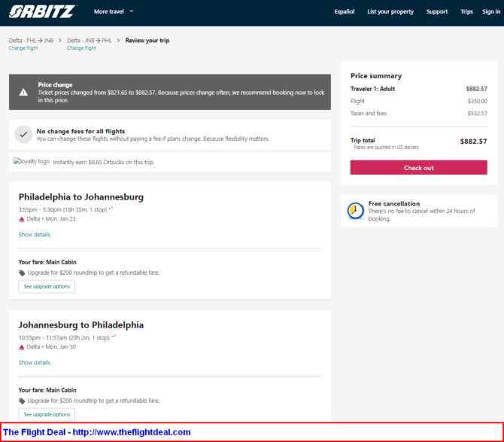Open the More travel dropdown
Screen dimensions: 504x442
coord(114,11)
